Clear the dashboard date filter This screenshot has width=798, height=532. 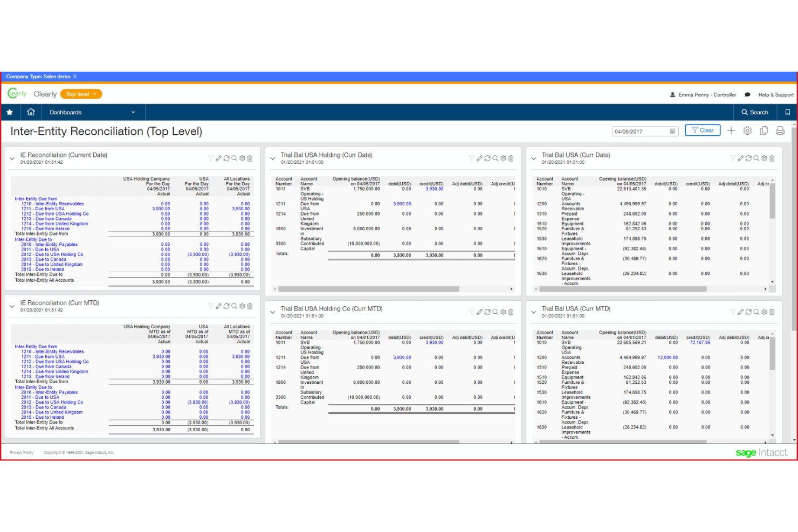[x=702, y=130]
